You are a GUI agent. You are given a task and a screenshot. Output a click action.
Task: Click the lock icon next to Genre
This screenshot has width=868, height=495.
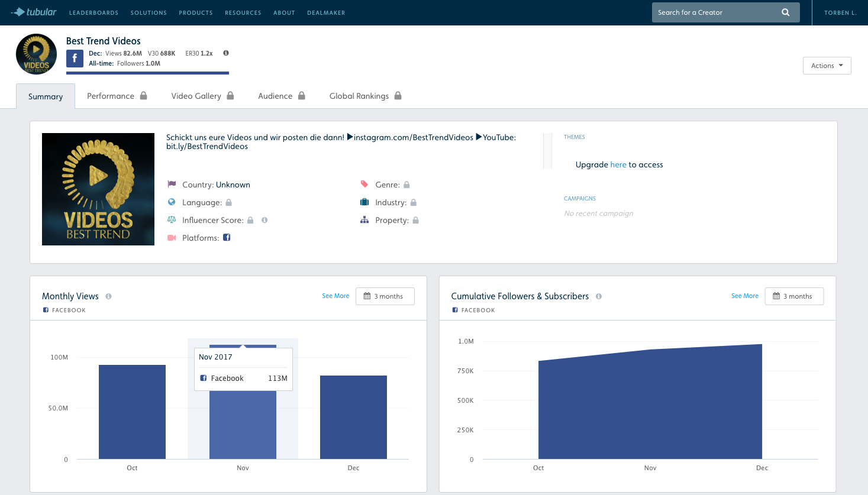pyautogui.click(x=406, y=185)
